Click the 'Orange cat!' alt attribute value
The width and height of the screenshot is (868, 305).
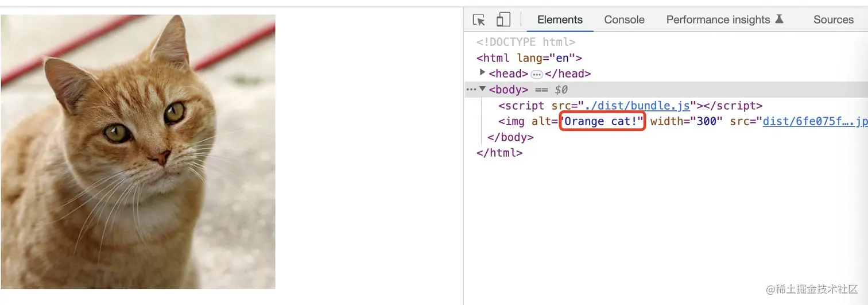click(603, 122)
